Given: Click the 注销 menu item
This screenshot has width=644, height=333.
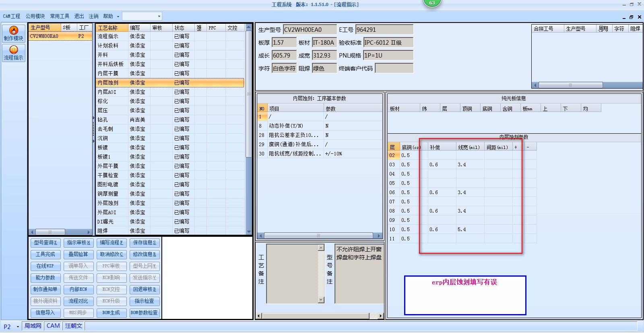Looking at the screenshot, I should [93, 16].
